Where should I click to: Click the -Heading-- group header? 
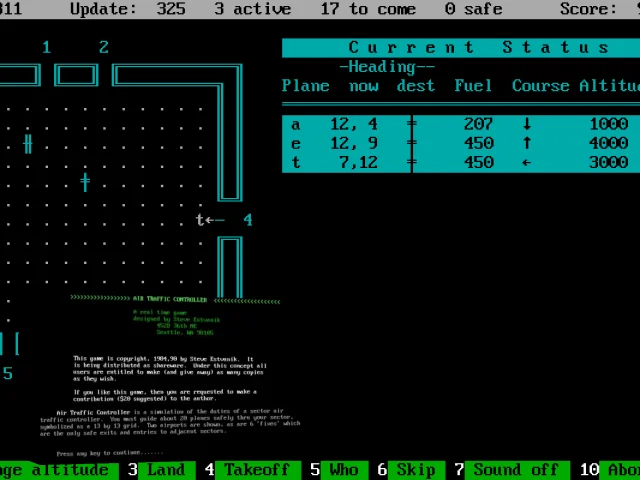(387, 67)
